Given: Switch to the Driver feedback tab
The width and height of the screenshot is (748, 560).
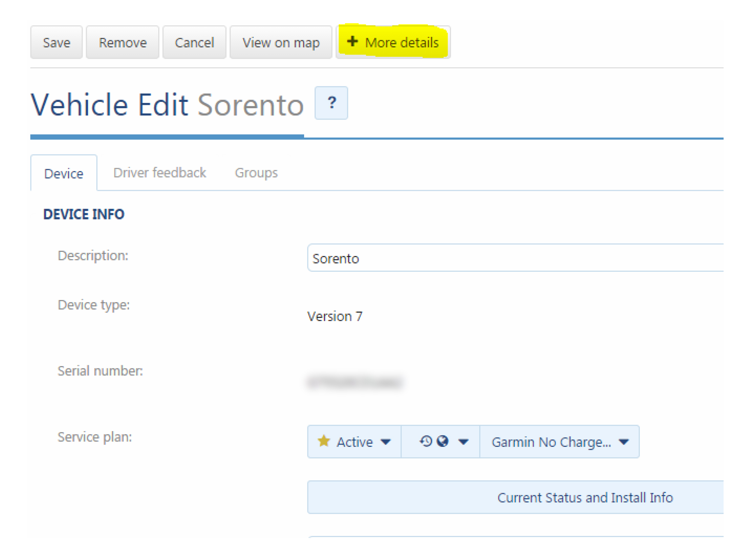Looking at the screenshot, I should point(159,173).
